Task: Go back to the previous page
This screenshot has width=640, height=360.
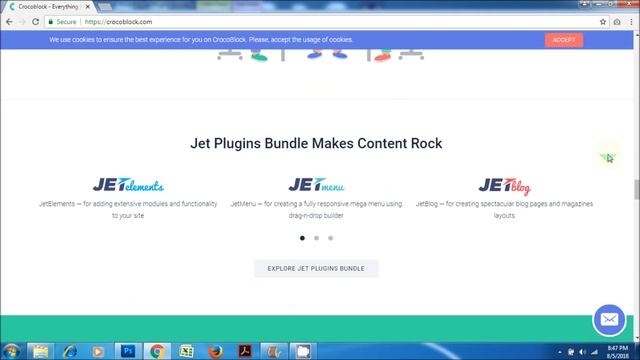Action: tap(9, 22)
